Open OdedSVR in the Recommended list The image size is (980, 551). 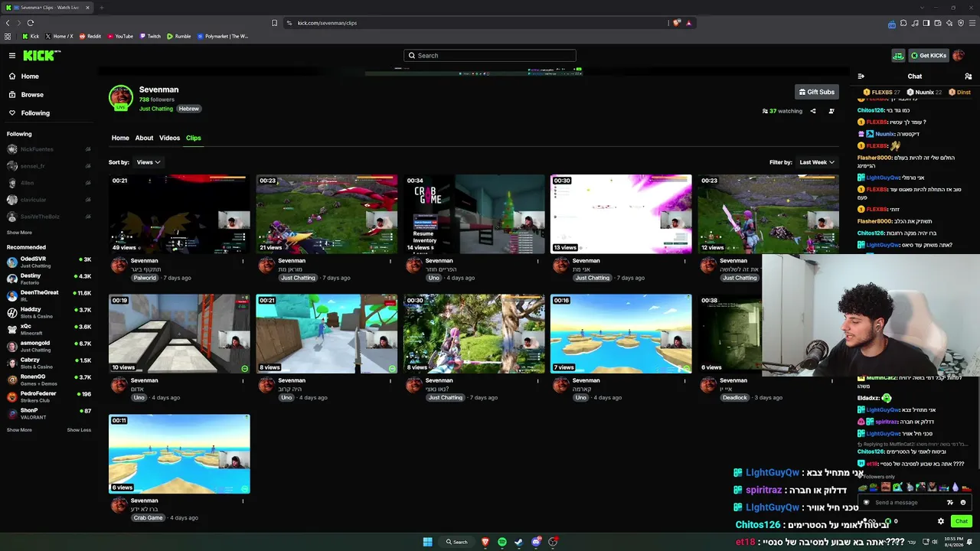pyautogui.click(x=48, y=262)
